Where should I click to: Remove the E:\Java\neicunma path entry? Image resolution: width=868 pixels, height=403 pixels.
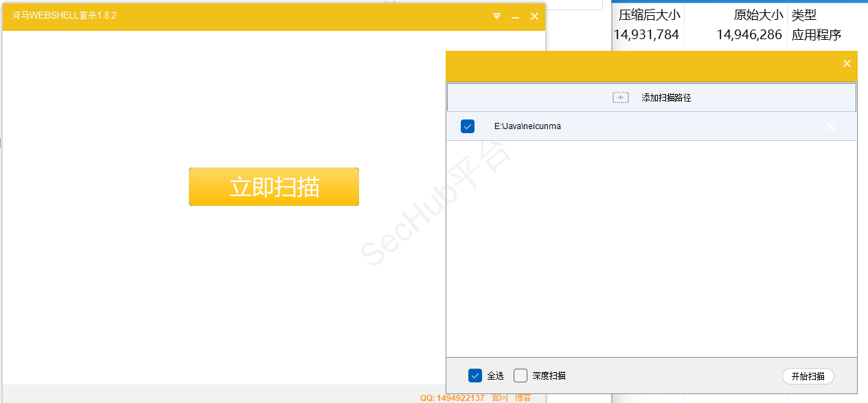[831, 127]
